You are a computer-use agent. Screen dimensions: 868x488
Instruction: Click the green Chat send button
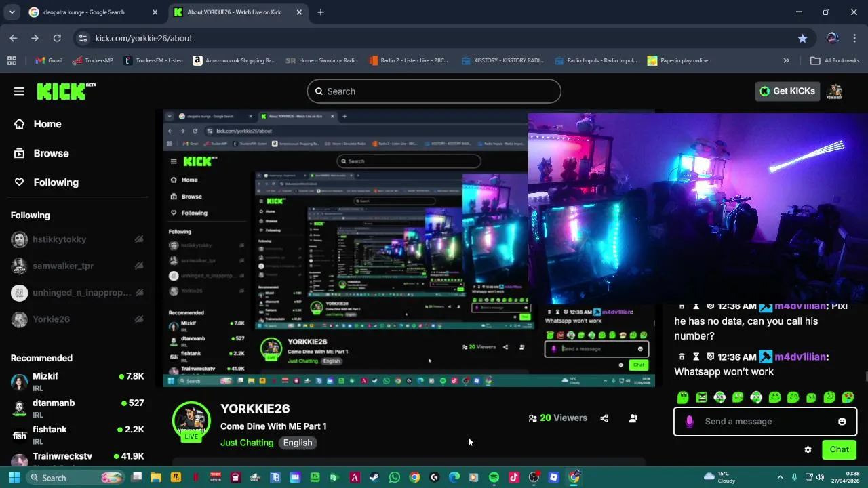pos(839,449)
